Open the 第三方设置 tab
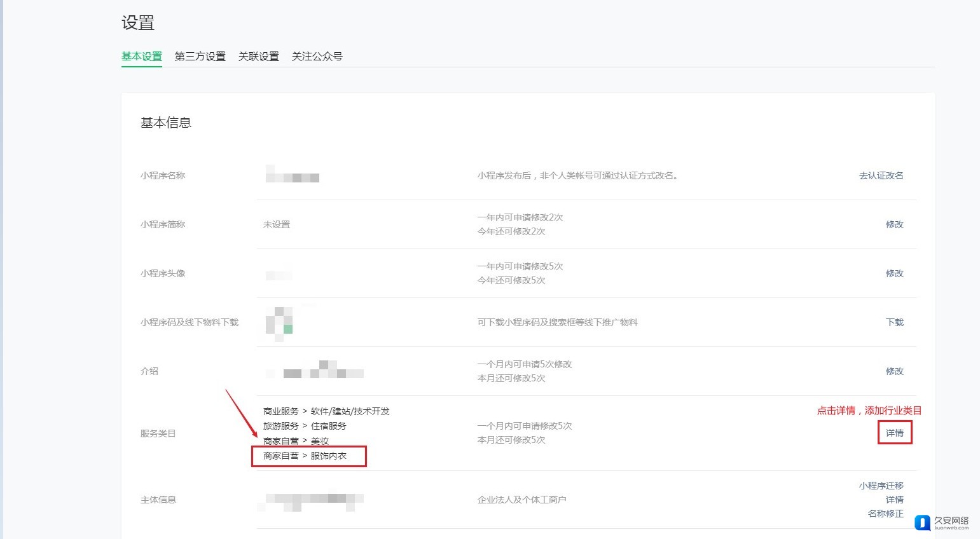 [x=200, y=57]
